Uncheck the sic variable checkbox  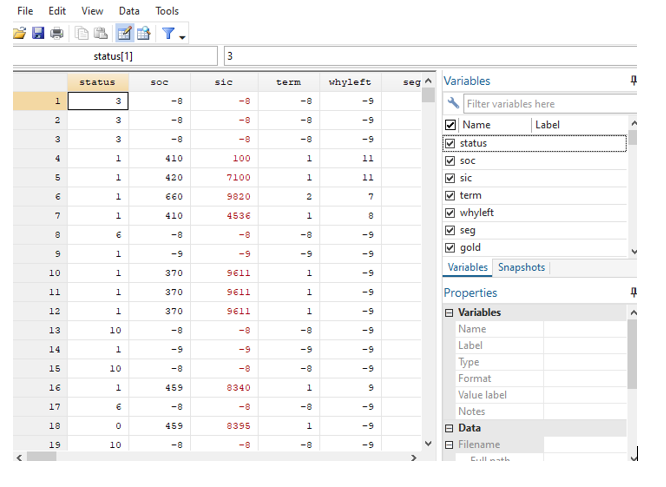tap(450, 178)
